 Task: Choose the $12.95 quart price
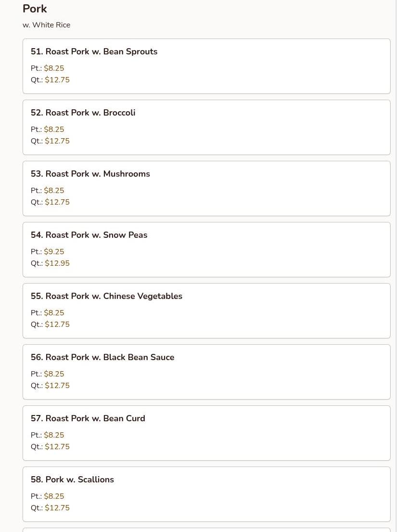tap(57, 263)
